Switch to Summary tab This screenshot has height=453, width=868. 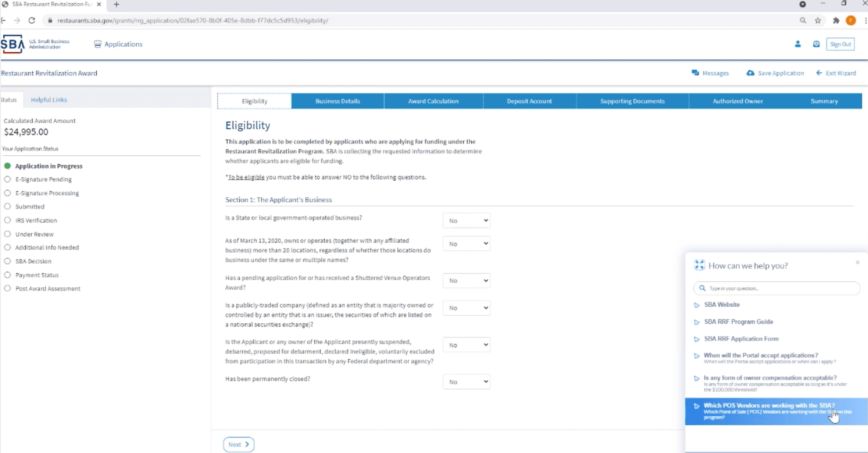(824, 101)
